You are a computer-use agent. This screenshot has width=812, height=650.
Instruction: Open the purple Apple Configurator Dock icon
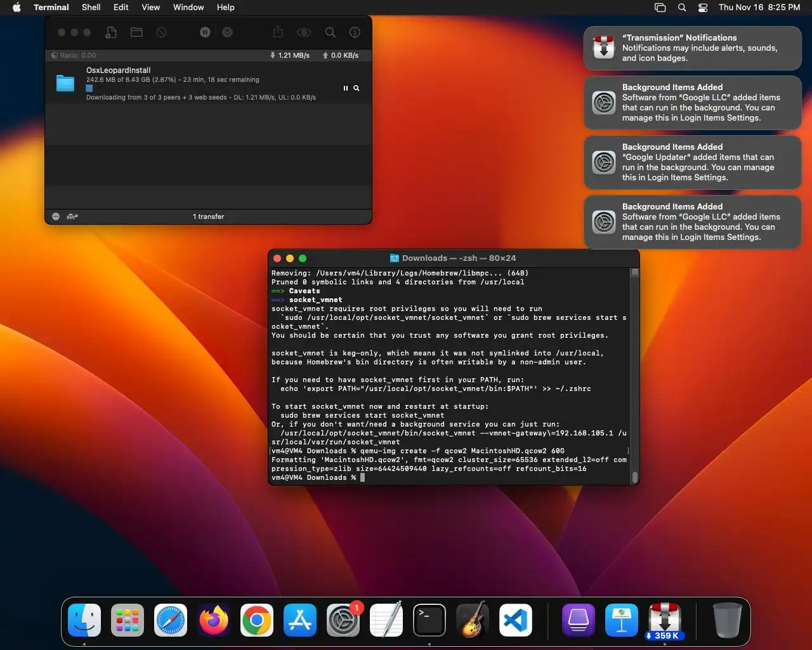tap(578, 620)
